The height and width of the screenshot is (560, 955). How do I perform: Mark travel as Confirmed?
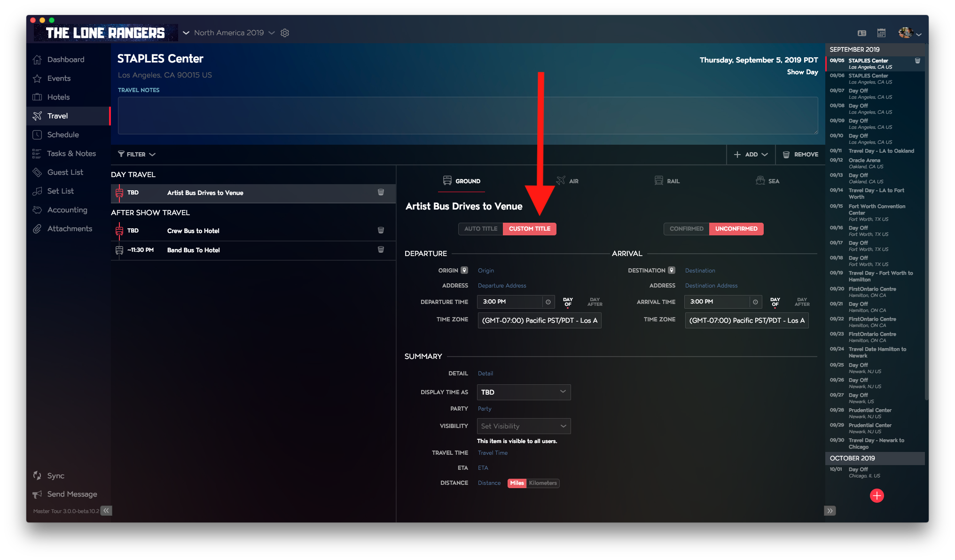(687, 229)
